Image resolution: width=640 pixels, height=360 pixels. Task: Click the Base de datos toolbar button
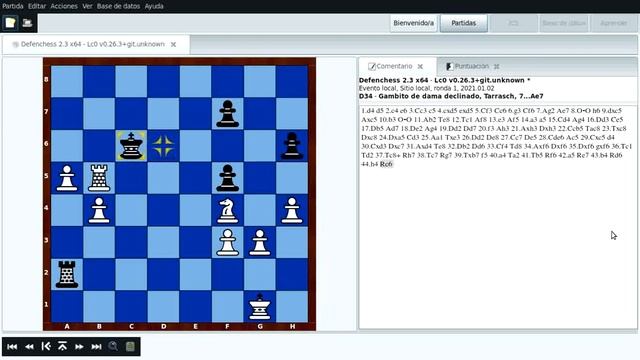pyautogui.click(x=564, y=23)
